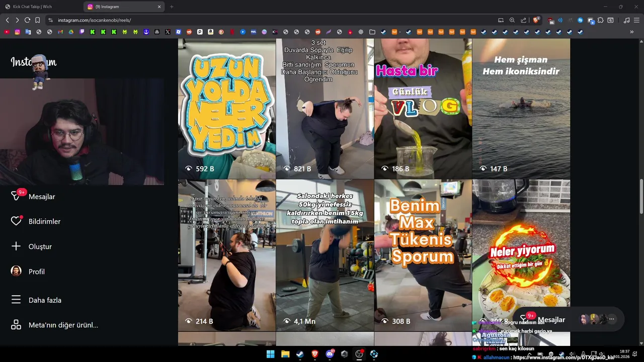Go back in browser history
Viewport: 644px width, 362px height.
(7, 20)
